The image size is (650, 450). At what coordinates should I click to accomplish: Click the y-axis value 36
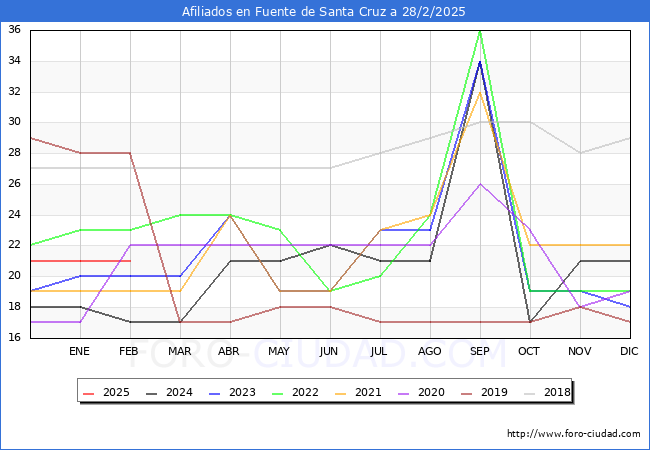15,29
